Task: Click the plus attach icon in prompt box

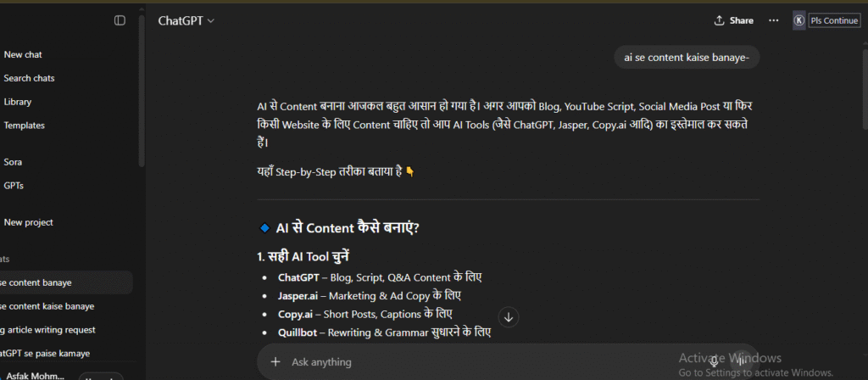Action: (x=275, y=361)
